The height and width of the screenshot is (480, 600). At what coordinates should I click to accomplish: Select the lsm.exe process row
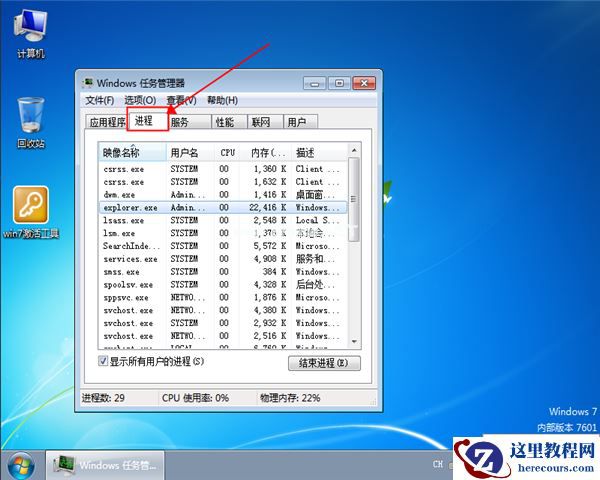[x=223, y=233]
